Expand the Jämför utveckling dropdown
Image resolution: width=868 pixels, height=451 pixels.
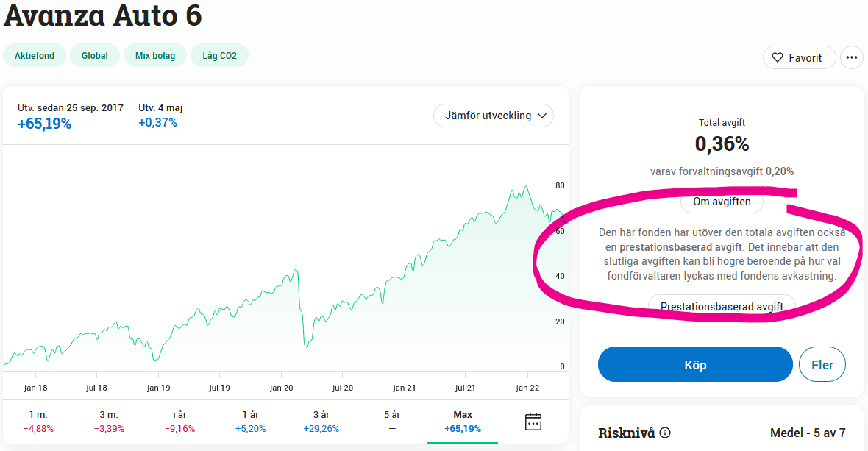pos(494,116)
